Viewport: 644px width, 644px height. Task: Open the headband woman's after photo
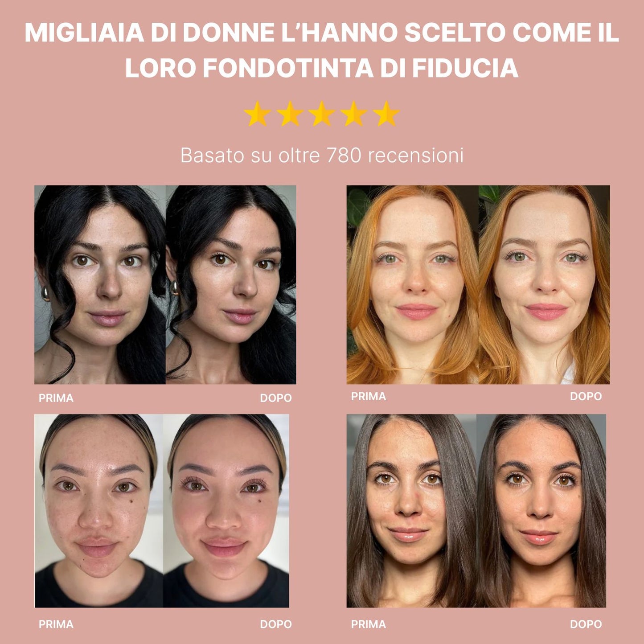pos(226,511)
